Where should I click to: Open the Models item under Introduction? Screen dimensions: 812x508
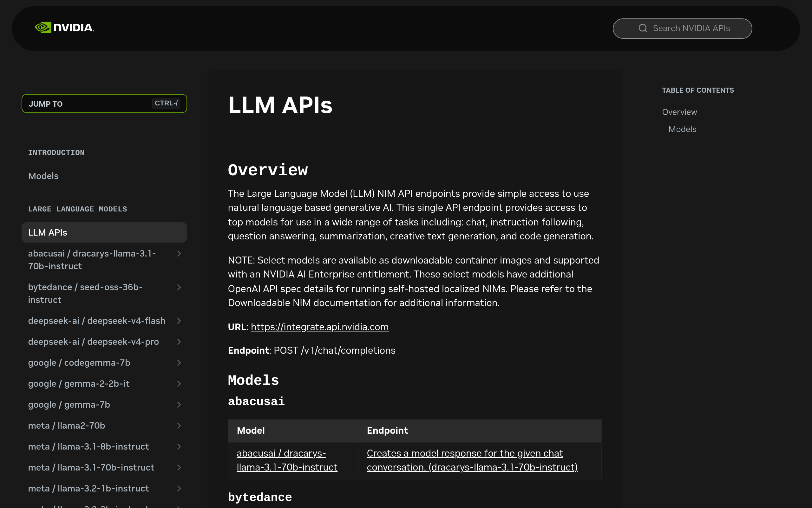click(x=43, y=176)
